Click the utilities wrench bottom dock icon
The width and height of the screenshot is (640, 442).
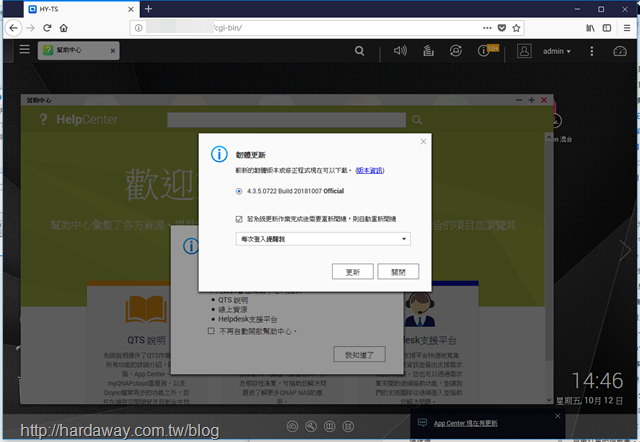click(x=311, y=426)
